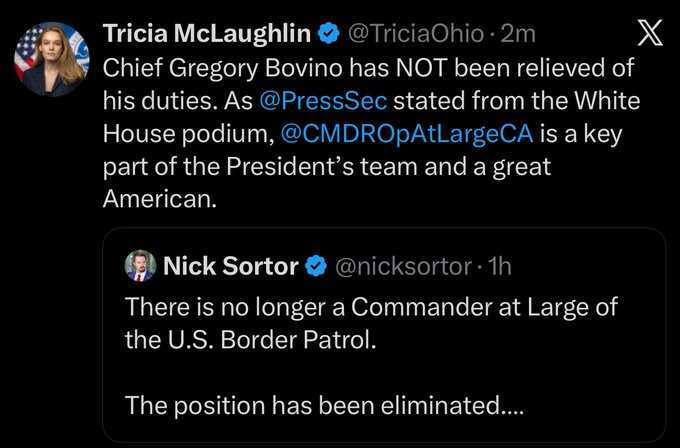Open Tricia McLaughlin's profile photo
The image size is (680, 448).
point(51,58)
